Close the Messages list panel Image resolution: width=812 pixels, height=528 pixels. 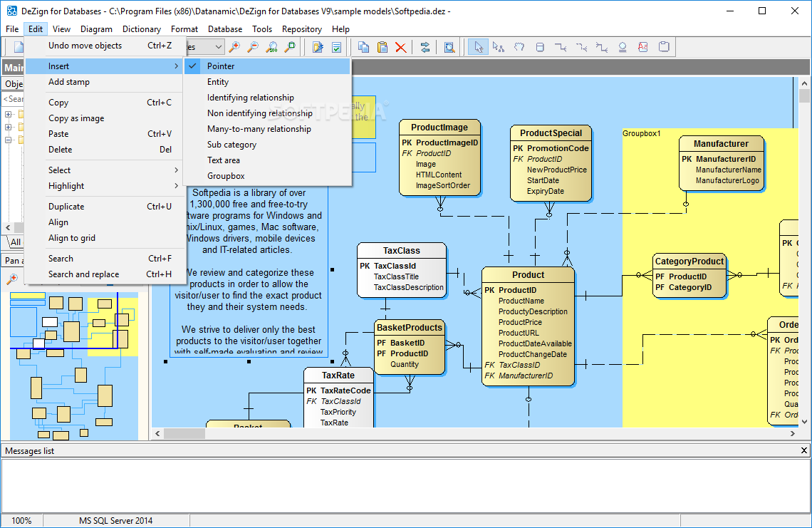(803, 451)
